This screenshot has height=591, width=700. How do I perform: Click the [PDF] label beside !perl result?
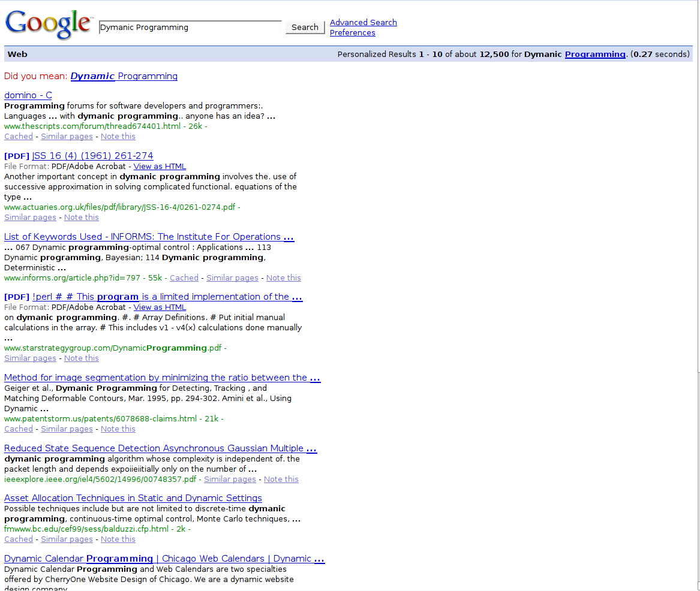coord(17,297)
